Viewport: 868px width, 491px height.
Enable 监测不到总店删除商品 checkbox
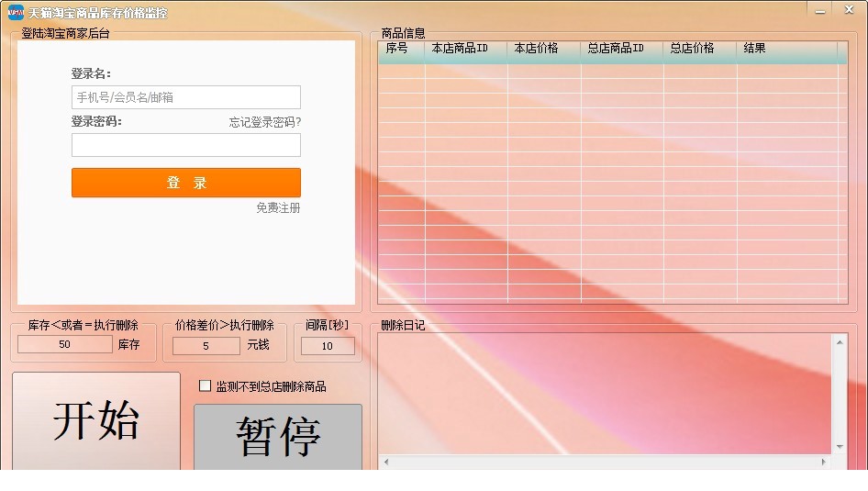click(205, 385)
